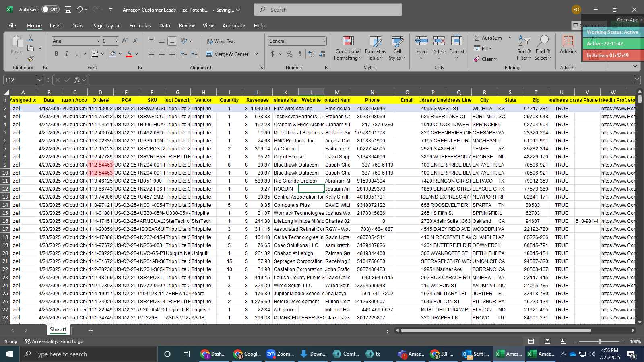Open Cell Styles gallery
Screen dimensions: 644x362
(x=397, y=48)
